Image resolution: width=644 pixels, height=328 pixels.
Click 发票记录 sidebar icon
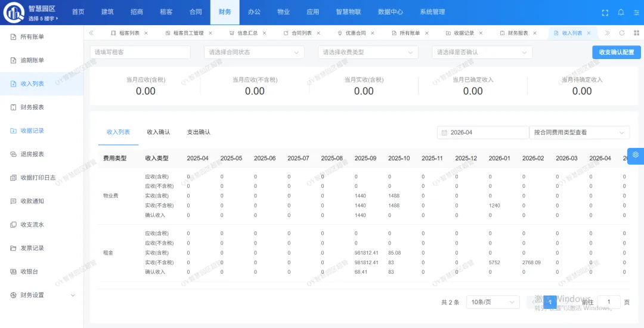(13, 248)
